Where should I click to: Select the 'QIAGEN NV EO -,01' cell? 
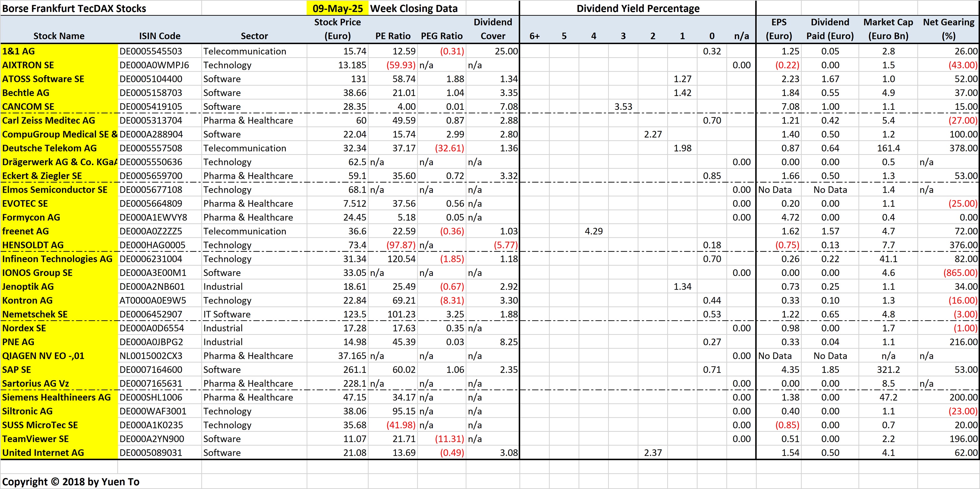[59, 356]
